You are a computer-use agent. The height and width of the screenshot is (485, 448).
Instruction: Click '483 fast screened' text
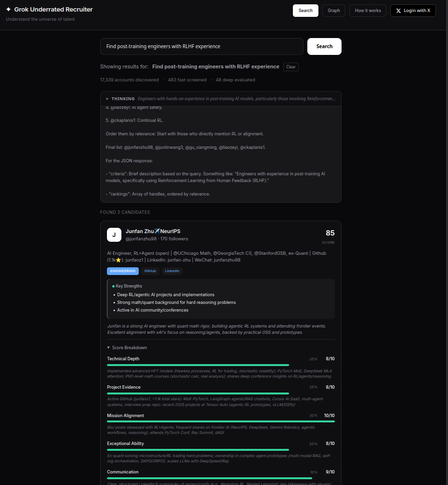click(187, 80)
